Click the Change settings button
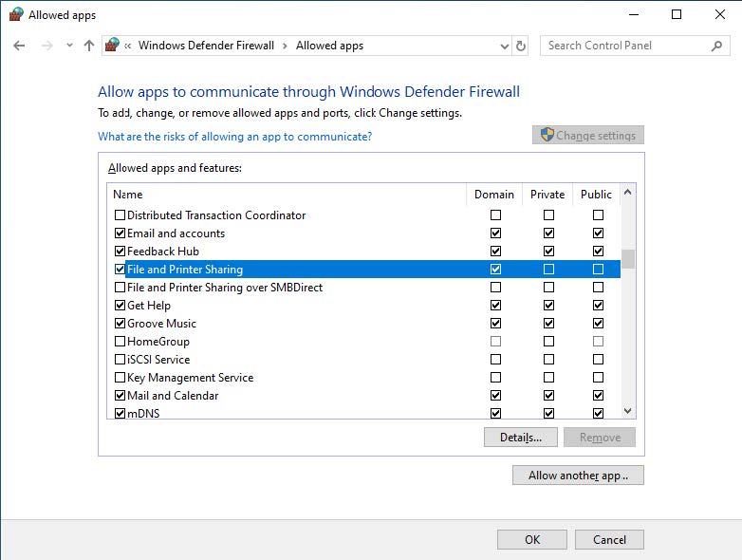 click(x=587, y=135)
